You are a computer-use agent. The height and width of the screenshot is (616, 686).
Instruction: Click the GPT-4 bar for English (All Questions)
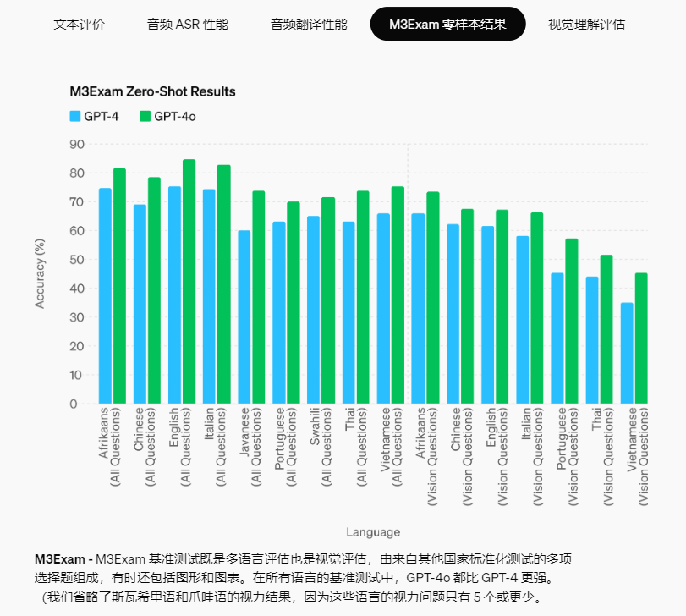(174, 295)
